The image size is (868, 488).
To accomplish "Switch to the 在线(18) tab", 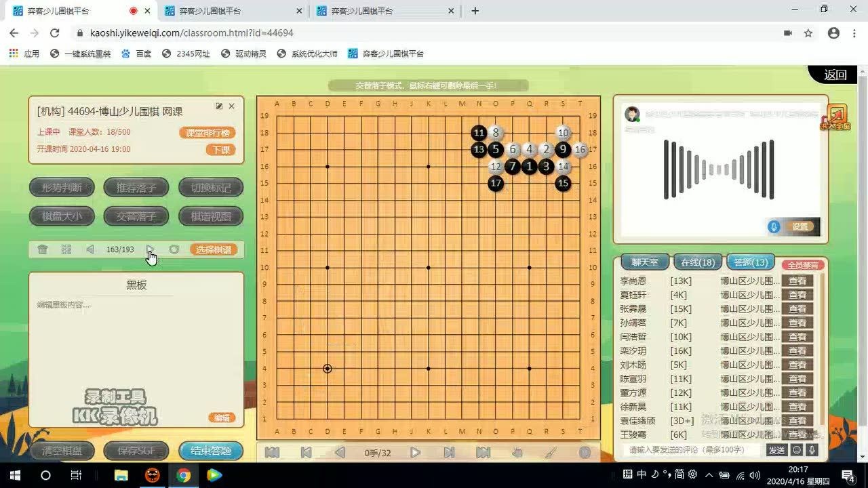I will click(x=697, y=262).
